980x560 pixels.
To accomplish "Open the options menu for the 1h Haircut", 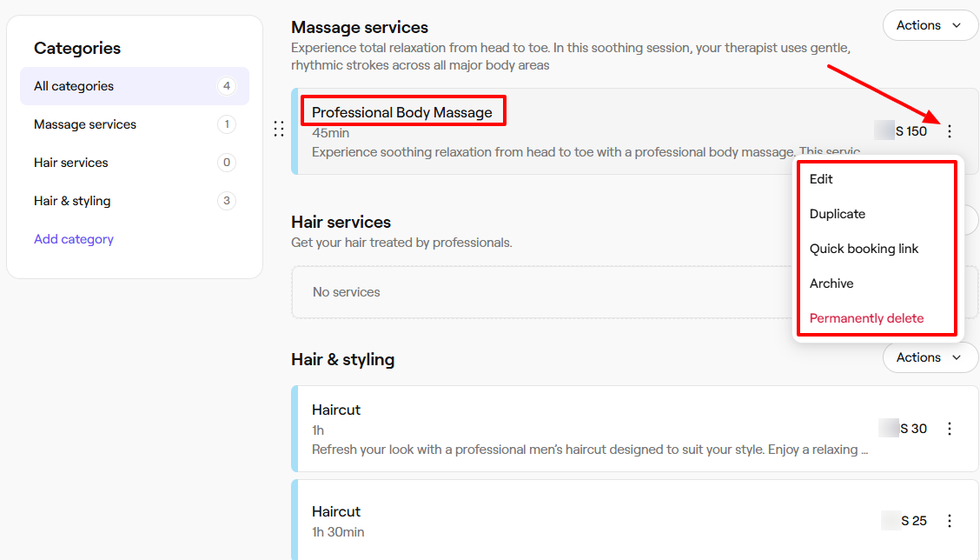I will pos(950,428).
